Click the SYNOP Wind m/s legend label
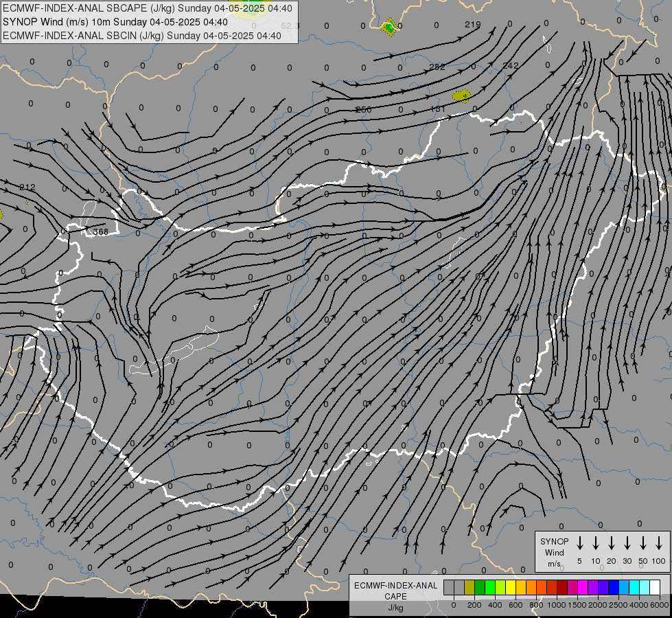 [x=554, y=552]
